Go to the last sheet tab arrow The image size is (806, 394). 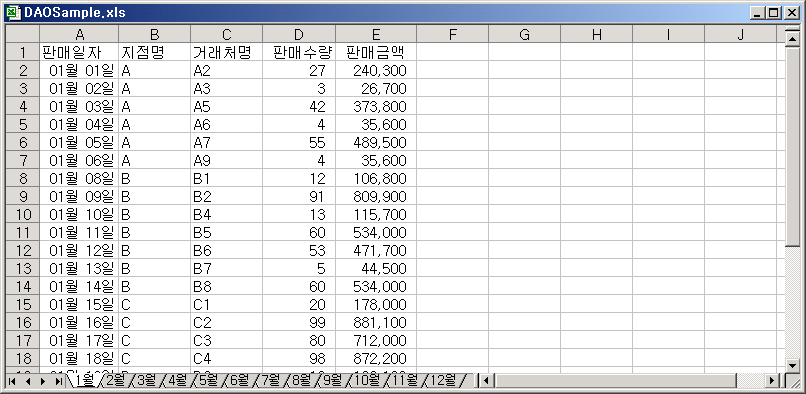pos(59,381)
